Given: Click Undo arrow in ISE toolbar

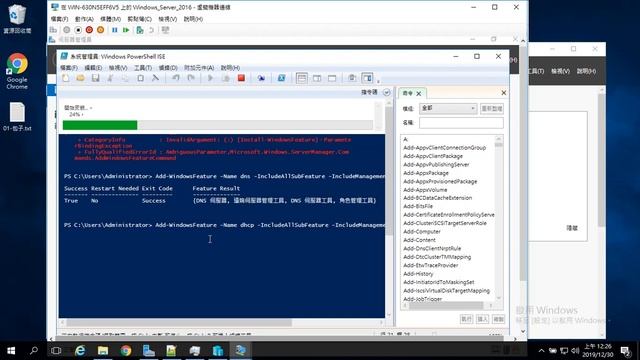Looking at the screenshot, I should [176, 78].
